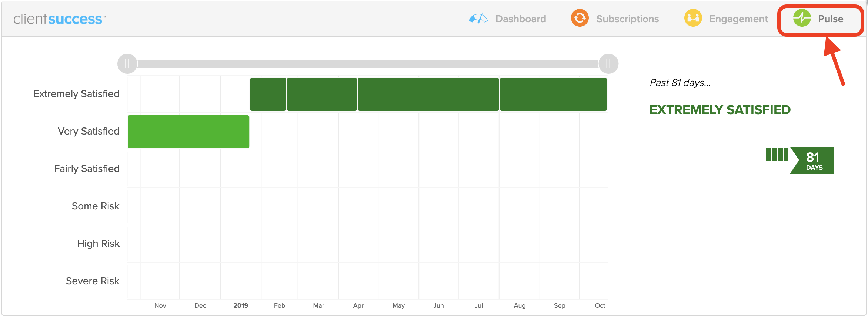Click the Aug axis label
Image resolution: width=868 pixels, height=318 pixels.
pyautogui.click(x=520, y=305)
